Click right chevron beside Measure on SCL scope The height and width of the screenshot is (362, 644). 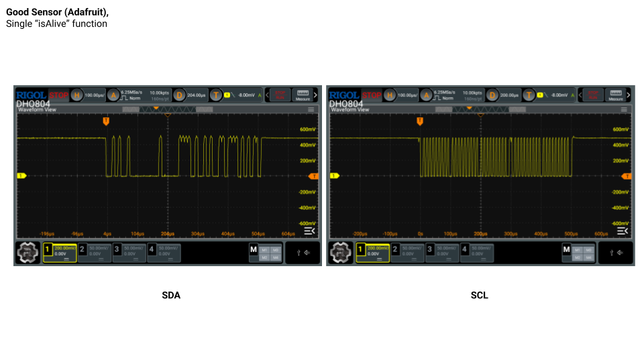point(629,95)
